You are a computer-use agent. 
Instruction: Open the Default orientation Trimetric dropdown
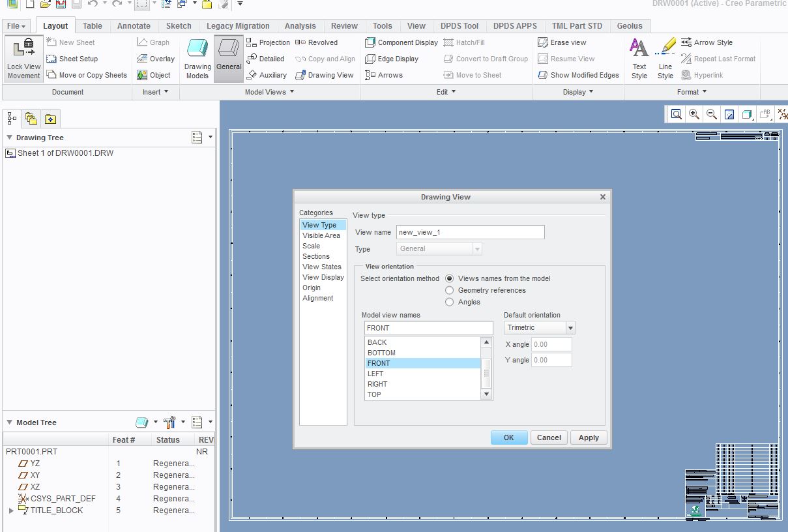571,328
